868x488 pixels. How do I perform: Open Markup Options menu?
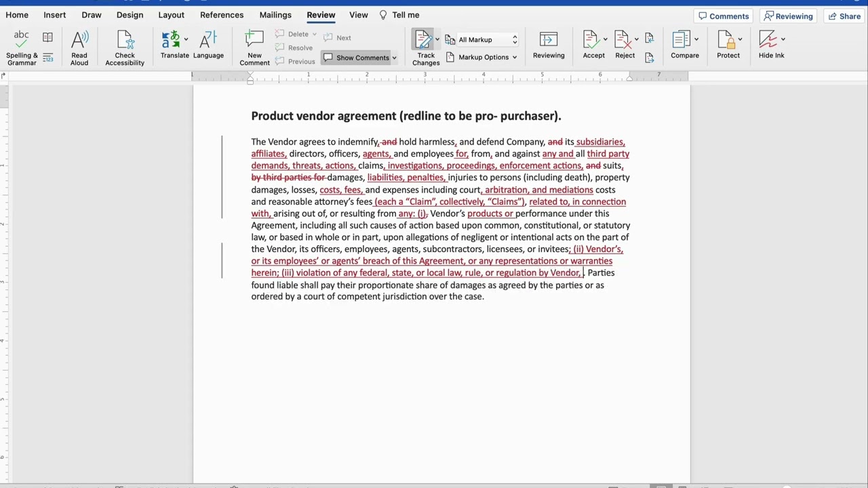pos(481,57)
